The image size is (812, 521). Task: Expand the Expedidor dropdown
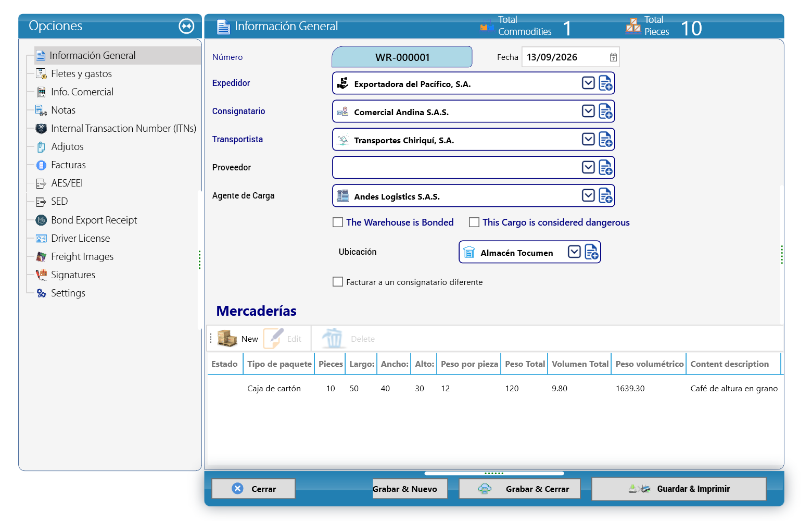(x=588, y=83)
